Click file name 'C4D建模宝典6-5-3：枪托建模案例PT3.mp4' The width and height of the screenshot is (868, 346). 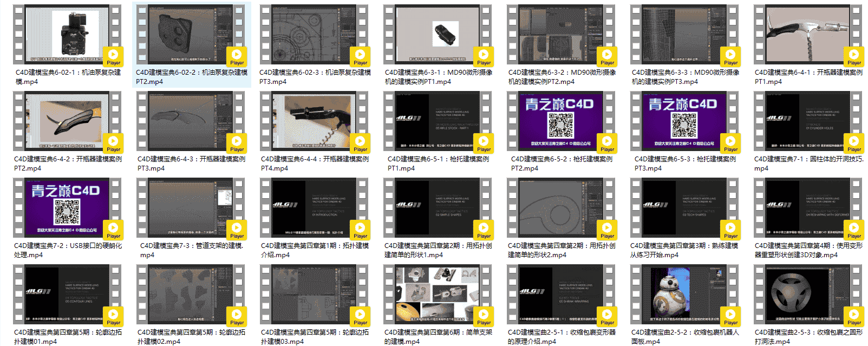coord(686,164)
